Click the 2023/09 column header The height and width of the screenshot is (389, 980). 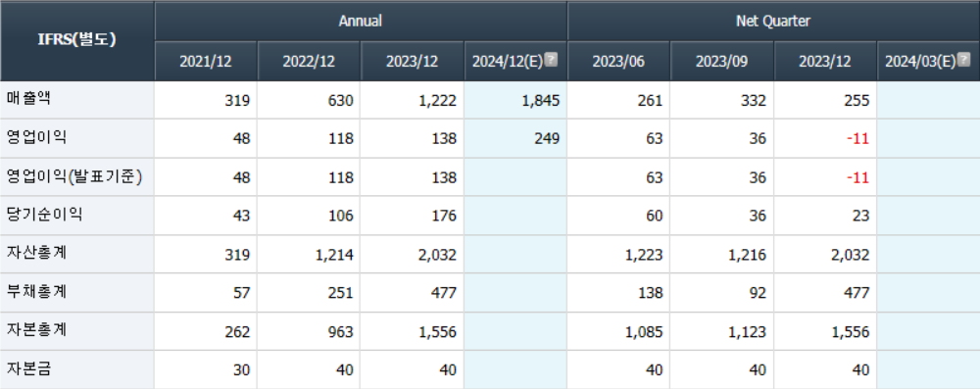(722, 62)
